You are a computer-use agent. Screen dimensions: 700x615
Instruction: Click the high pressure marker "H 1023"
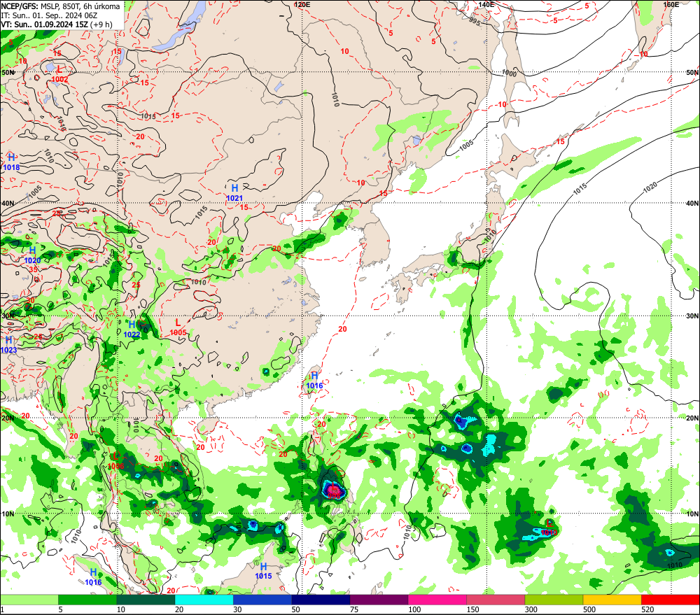(x=8, y=344)
